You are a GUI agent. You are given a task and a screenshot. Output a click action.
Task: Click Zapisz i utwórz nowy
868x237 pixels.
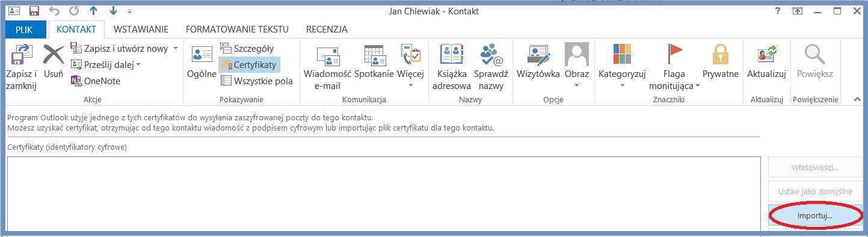point(119,48)
